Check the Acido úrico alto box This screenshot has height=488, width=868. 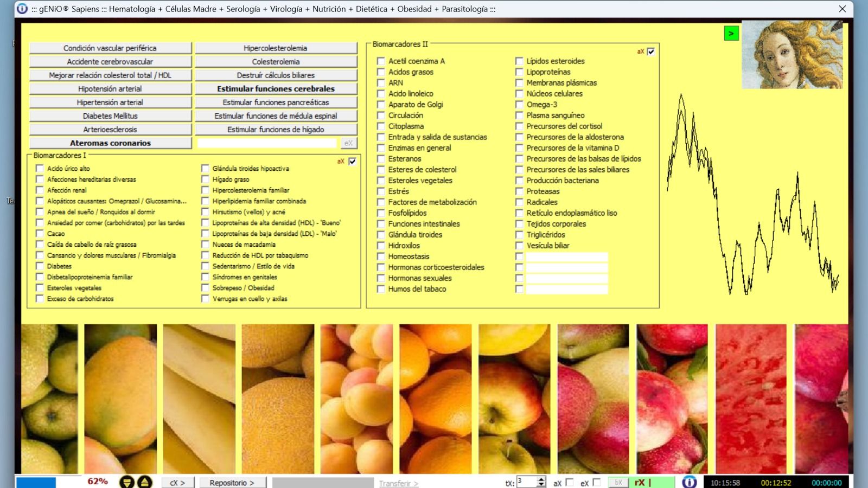coord(40,169)
